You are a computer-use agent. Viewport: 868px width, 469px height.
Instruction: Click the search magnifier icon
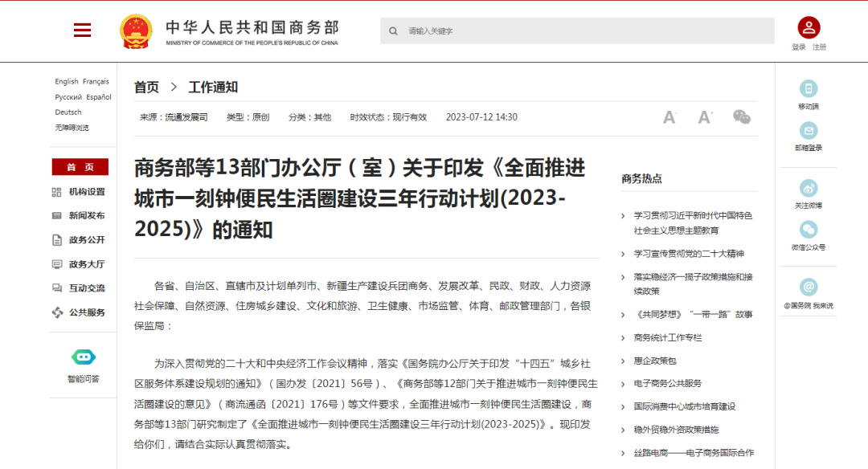[x=393, y=31]
